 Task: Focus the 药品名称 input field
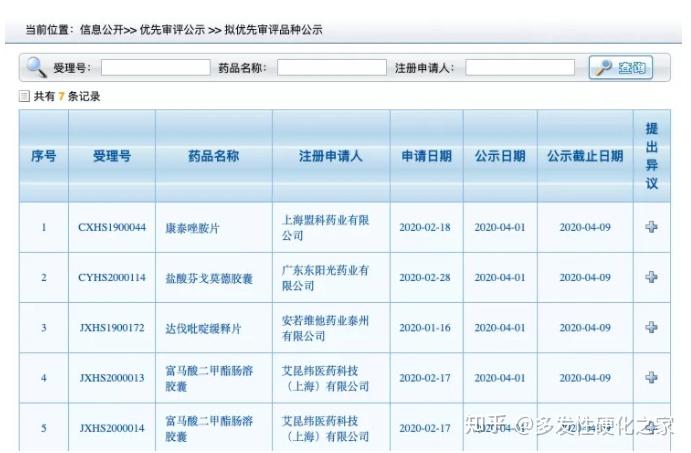coord(332,67)
